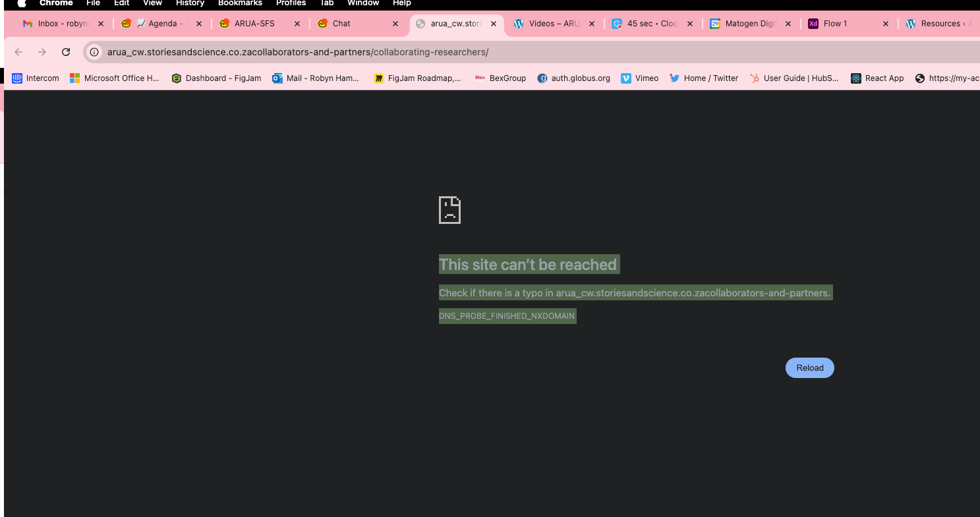The image size is (980, 517).
Task: Open the History menu in menu bar
Action: click(190, 3)
